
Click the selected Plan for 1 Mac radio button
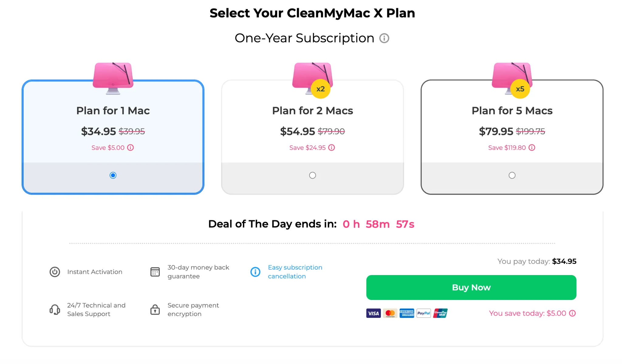pyautogui.click(x=113, y=175)
